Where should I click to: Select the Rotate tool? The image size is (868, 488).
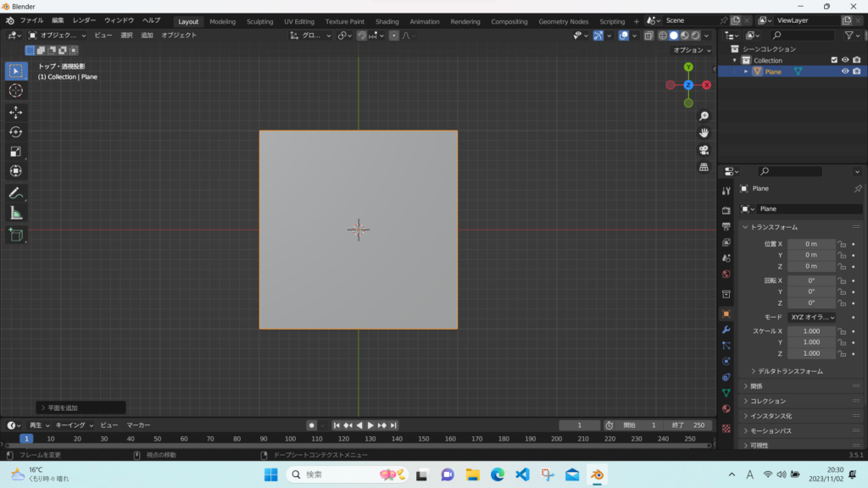click(x=16, y=131)
